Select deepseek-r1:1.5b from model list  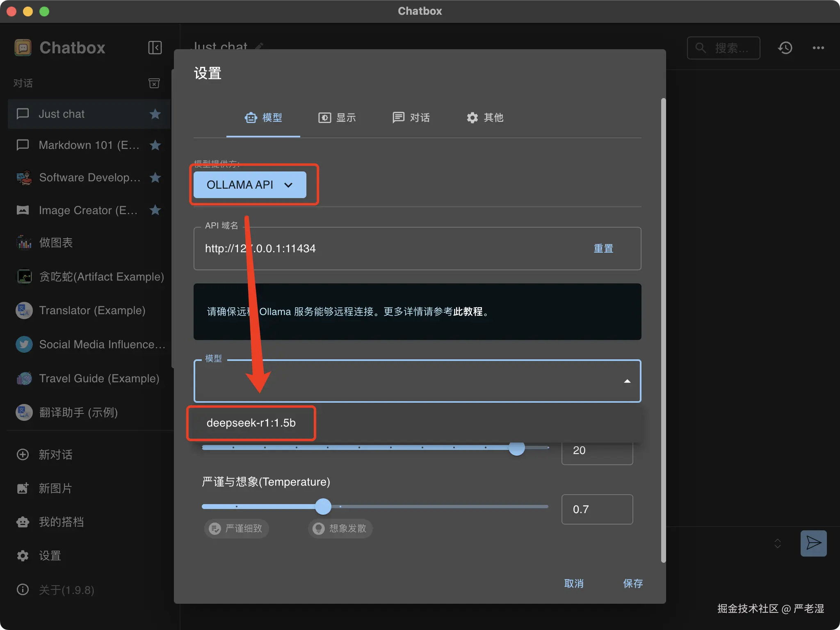click(x=251, y=423)
